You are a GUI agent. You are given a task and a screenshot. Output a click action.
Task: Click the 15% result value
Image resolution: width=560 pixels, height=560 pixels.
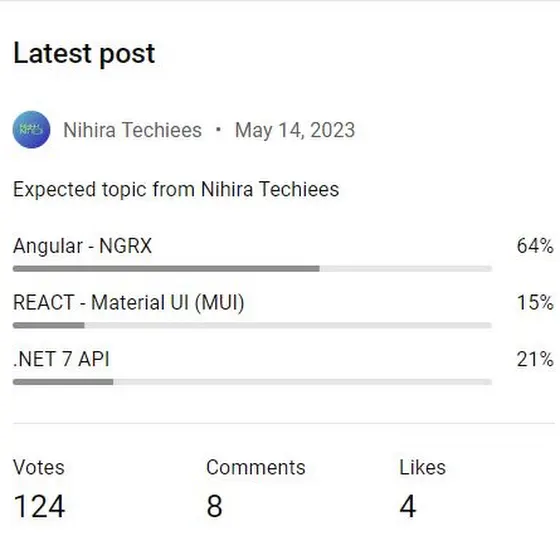[535, 302]
